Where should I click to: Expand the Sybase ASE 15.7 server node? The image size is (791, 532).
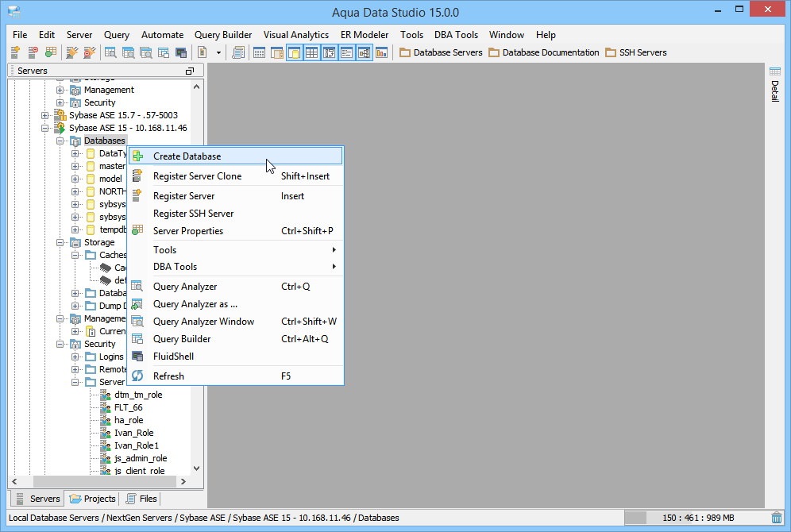pyautogui.click(x=45, y=115)
